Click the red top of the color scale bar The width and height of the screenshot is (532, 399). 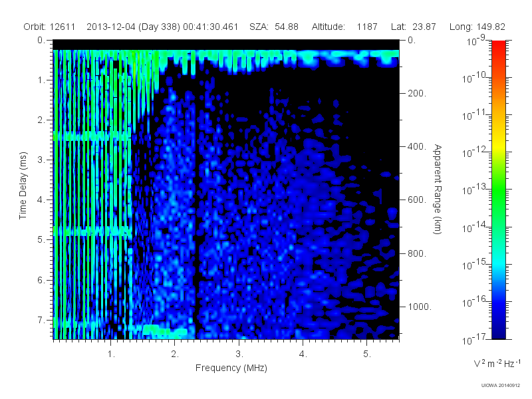point(498,46)
